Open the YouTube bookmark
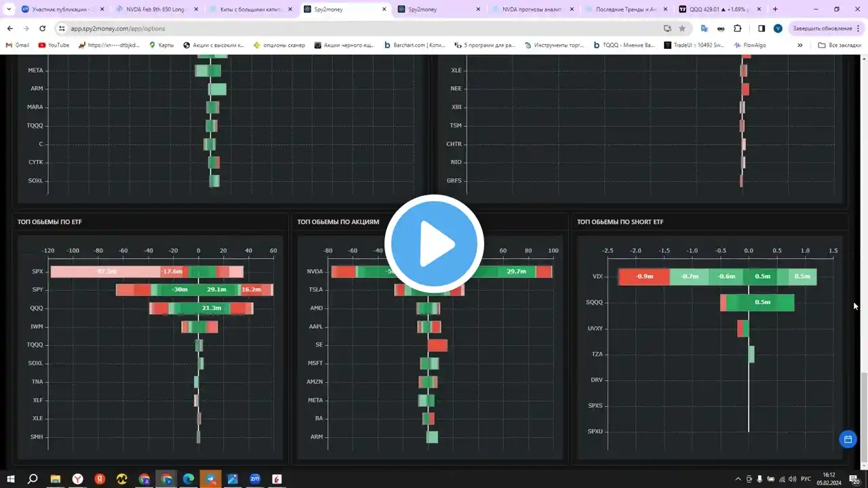Viewport: 868px width, 488px height. (54, 45)
